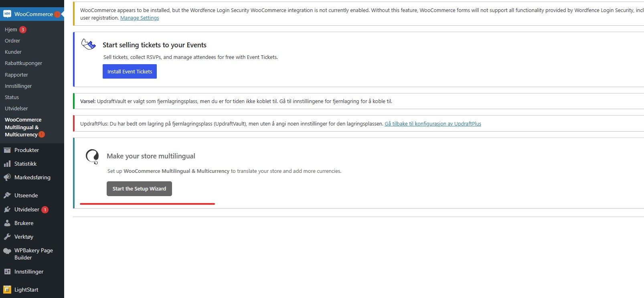
Task: Follow Gå tilbake til konfigurasjon av UpdraftPlus link
Action: click(433, 124)
